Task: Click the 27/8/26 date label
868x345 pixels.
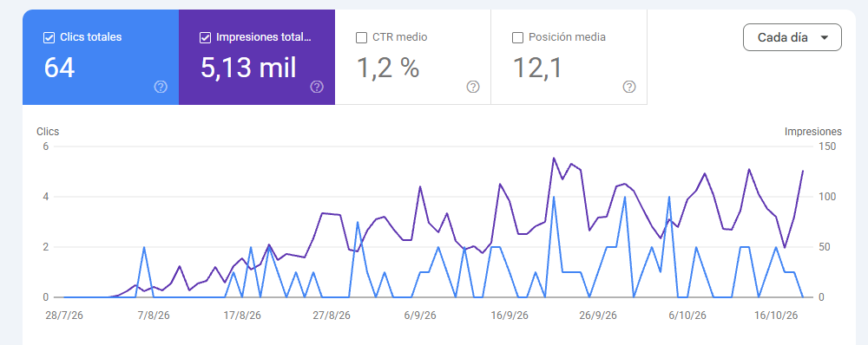Action: pos(332,316)
